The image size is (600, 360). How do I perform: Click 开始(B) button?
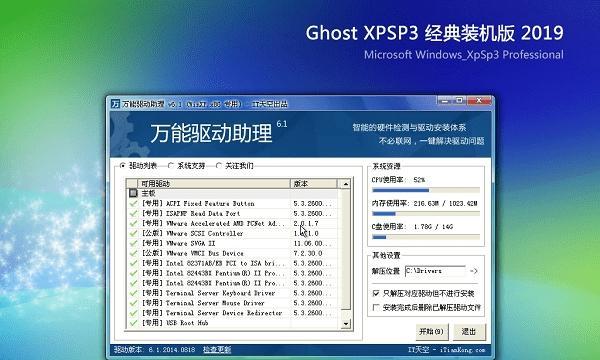point(432,331)
